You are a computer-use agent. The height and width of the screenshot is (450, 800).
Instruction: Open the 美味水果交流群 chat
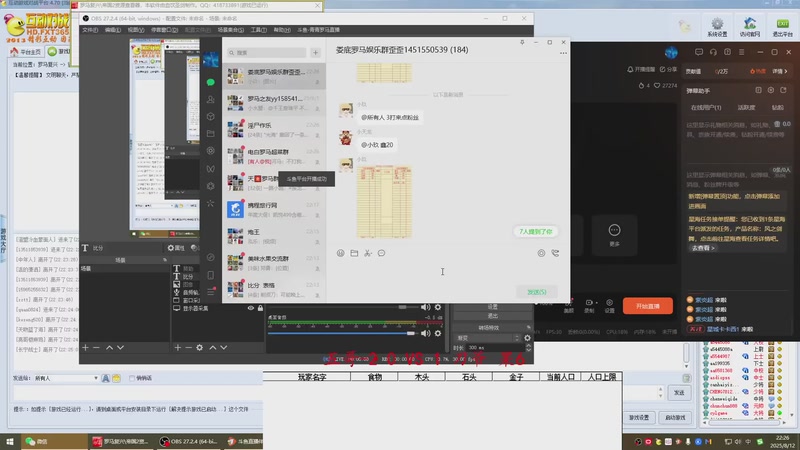tap(274, 263)
